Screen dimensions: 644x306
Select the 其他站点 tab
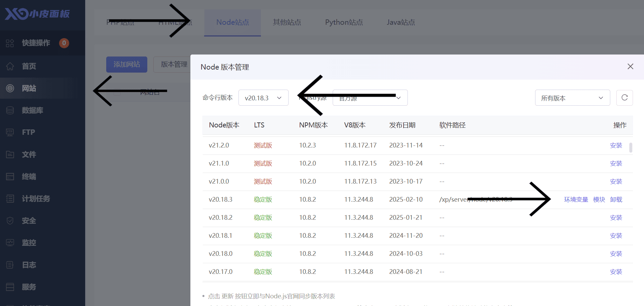(x=287, y=22)
